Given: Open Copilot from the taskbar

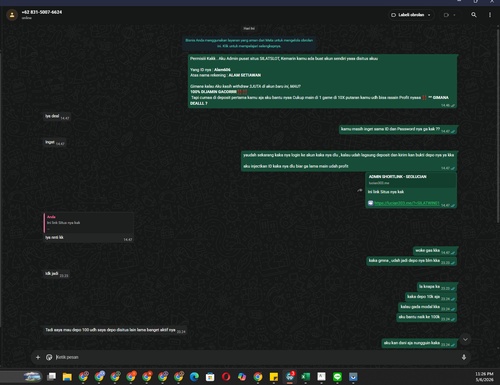Looking at the screenshot, I should [242, 377].
